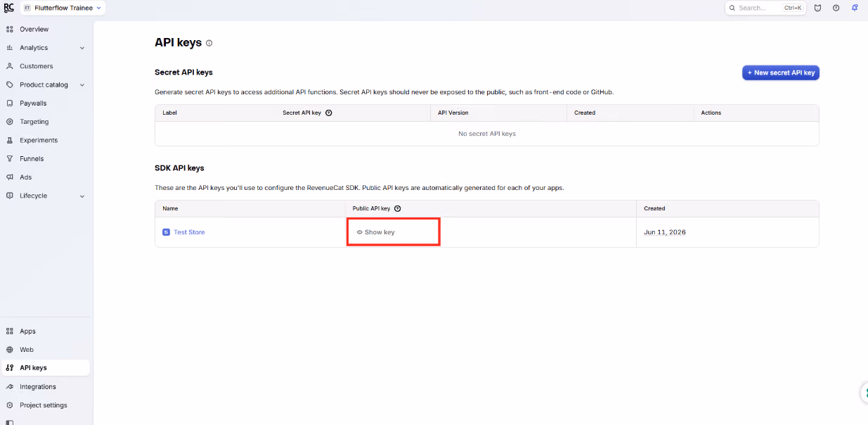
Task: Open Paywalls via its sidebar icon
Action: coord(10,103)
